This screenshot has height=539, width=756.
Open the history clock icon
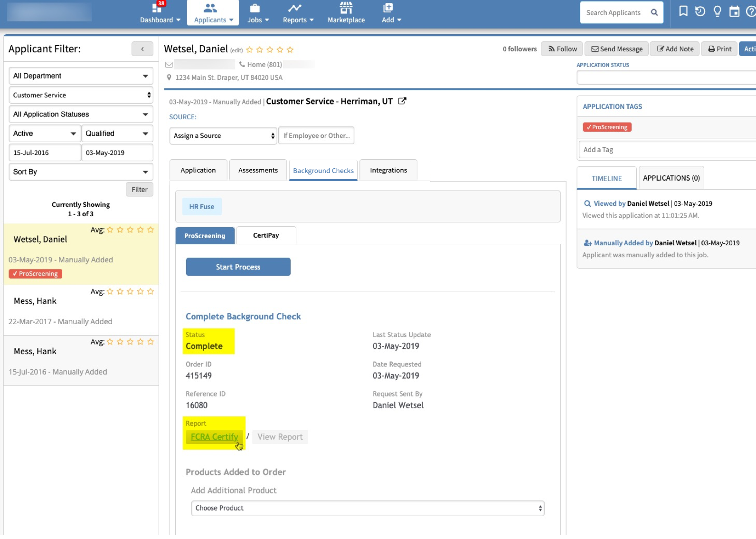700,11
